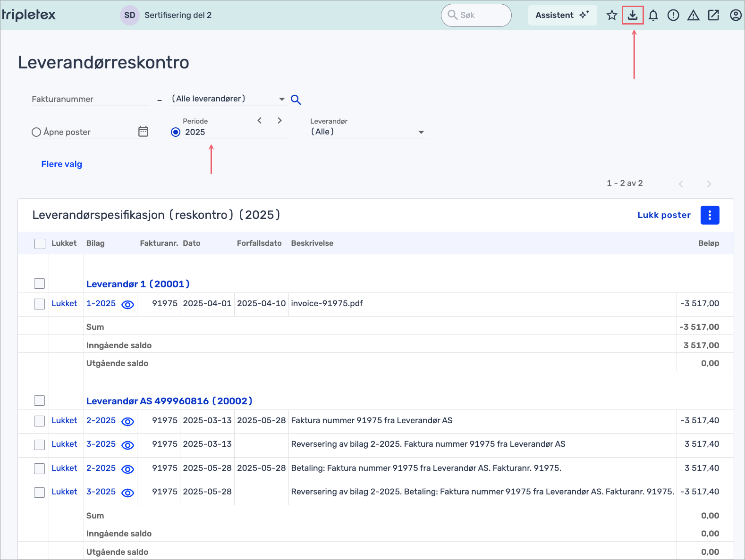Open the user profile icon

(x=735, y=15)
